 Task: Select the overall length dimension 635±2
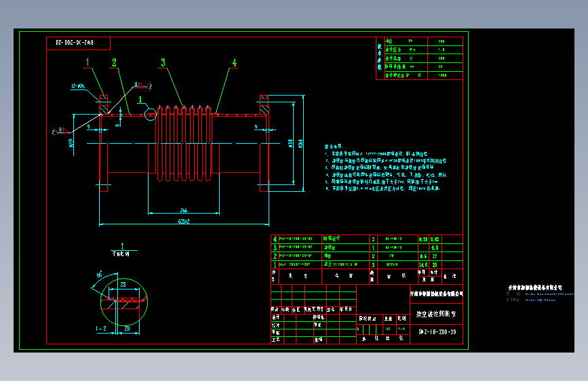(x=184, y=221)
